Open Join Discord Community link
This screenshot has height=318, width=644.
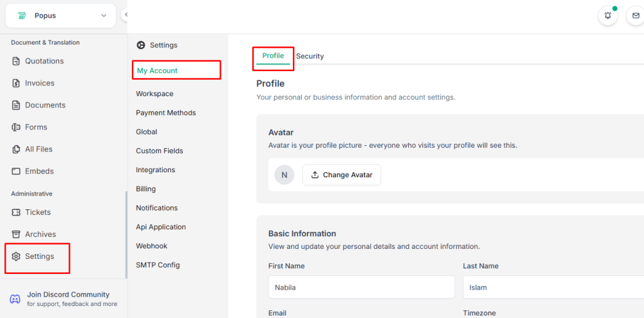coord(68,295)
